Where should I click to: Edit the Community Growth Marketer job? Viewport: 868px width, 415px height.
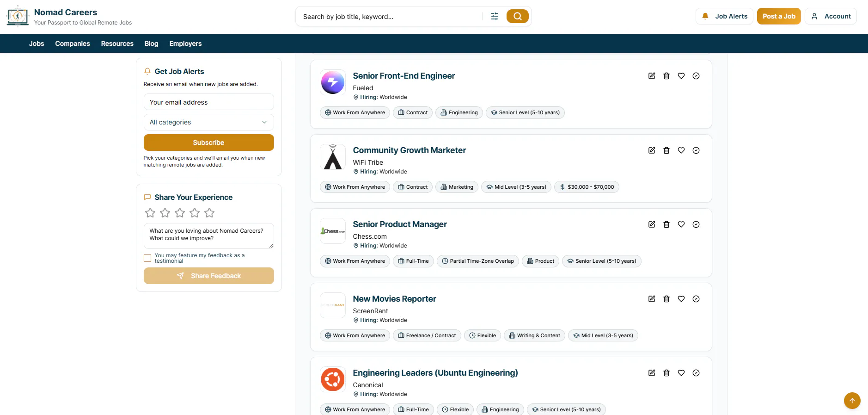[652, 150]
